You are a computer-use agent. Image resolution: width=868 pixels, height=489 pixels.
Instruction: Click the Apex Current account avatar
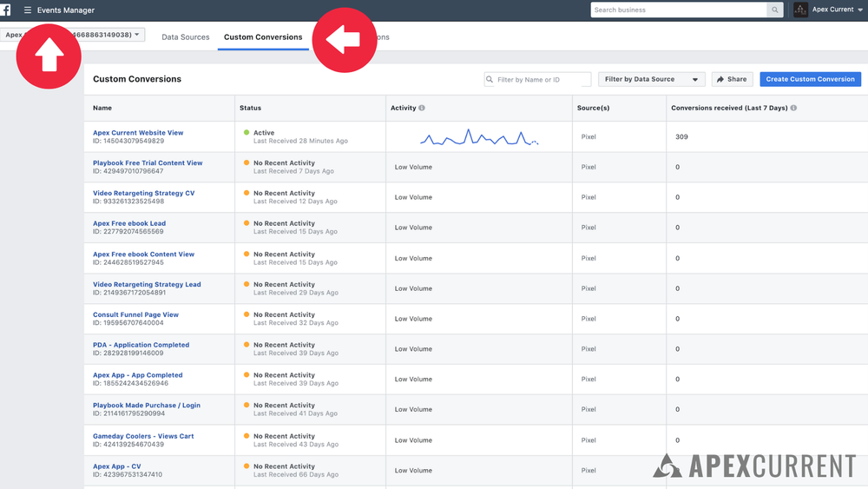tap(800, 10)
